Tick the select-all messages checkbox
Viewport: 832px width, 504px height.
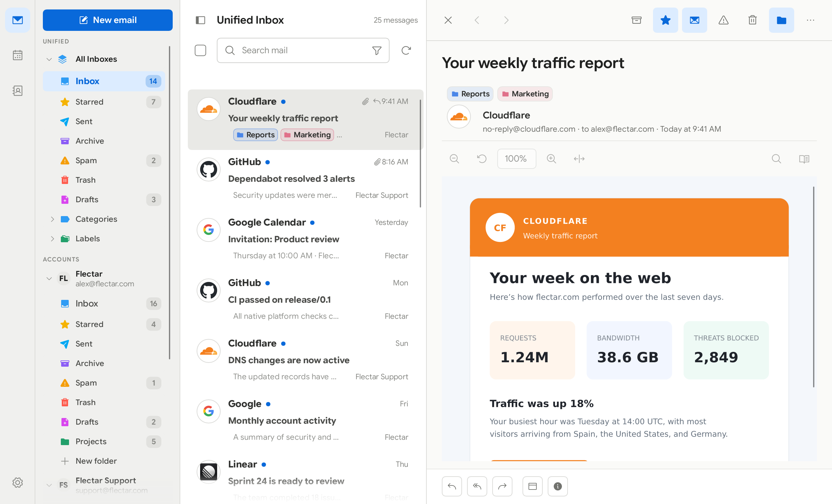click(x=200, y=50)
